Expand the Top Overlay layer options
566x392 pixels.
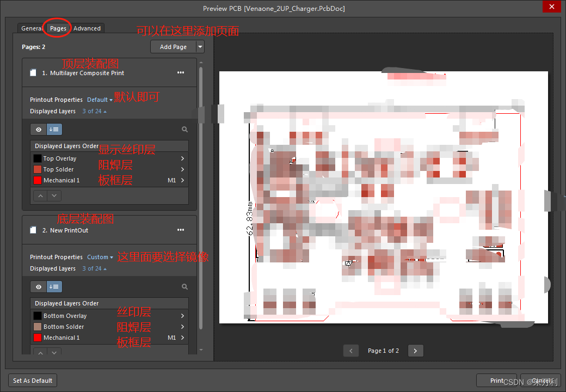(182, 158)
